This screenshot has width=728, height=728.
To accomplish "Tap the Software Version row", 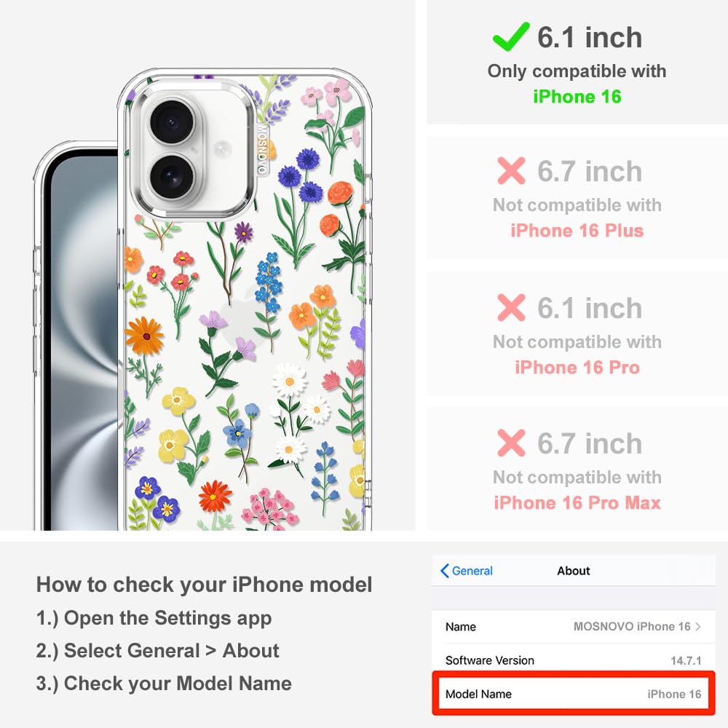I will (574, 660).
